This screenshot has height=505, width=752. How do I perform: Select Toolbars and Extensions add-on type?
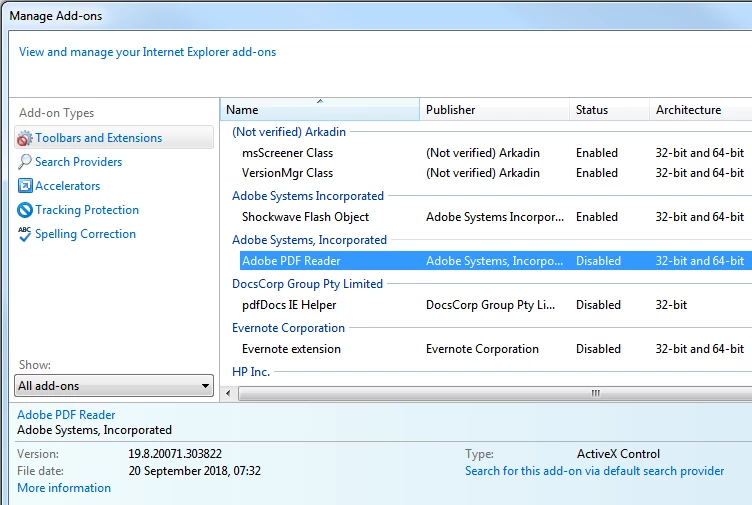click(114, 138)
